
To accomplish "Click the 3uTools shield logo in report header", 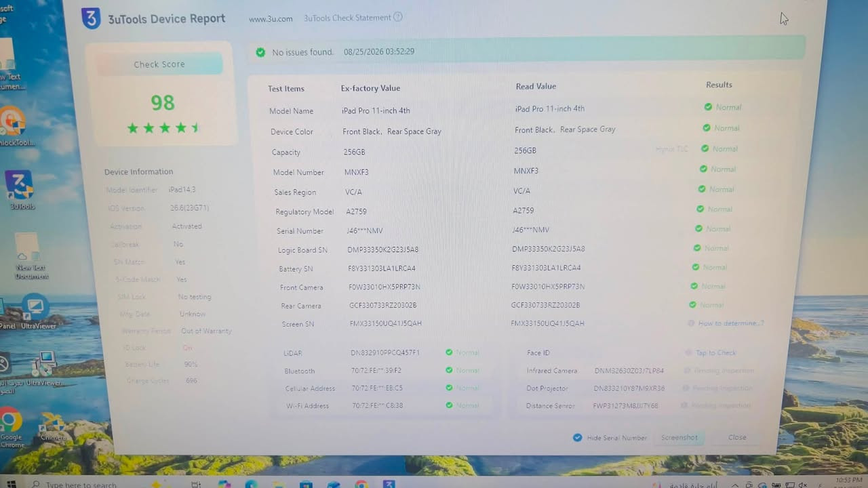I will (x=91, y=18).
